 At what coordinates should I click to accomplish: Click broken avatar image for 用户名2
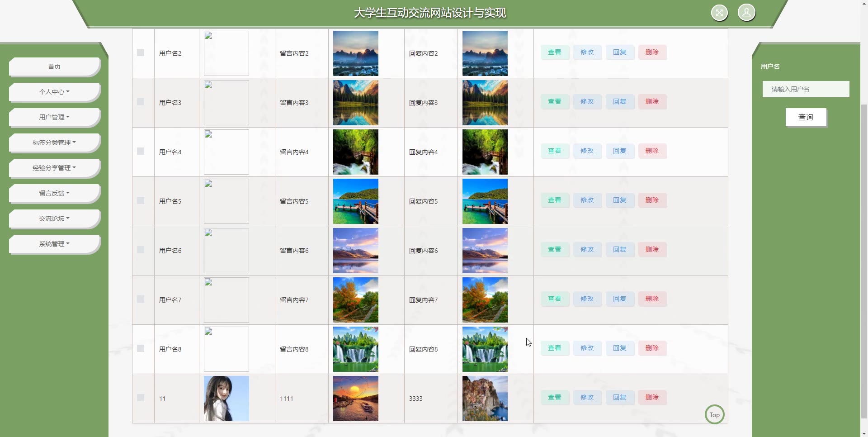pos(226,53)
